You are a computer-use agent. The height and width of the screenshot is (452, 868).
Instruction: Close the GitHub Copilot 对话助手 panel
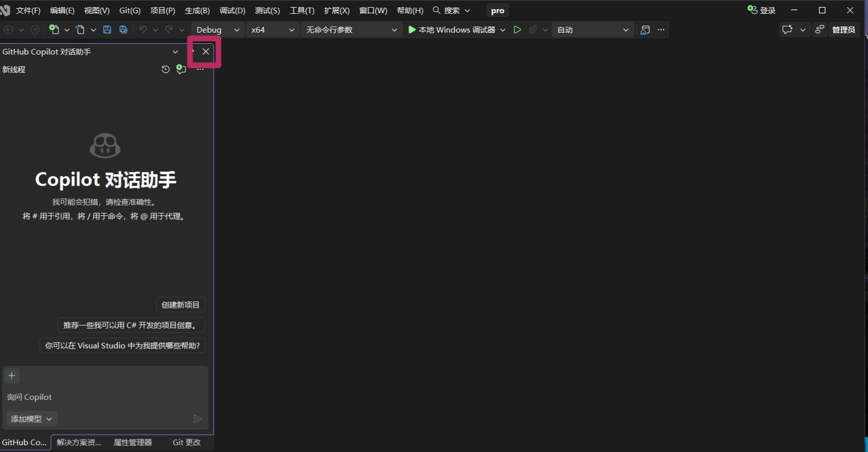coord(206,51)
